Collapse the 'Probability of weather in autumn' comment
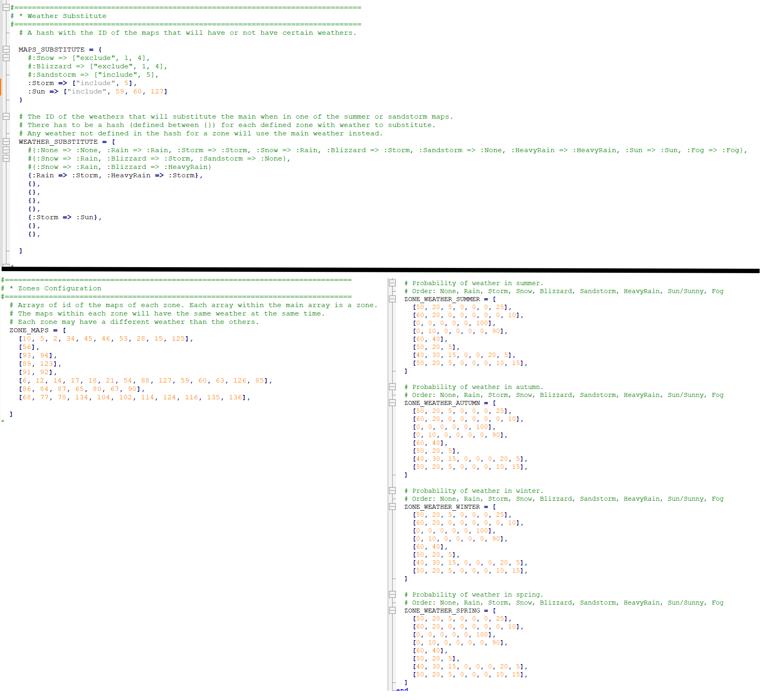The height and width of the screenshot is (700, 760). tap(392, 387)
